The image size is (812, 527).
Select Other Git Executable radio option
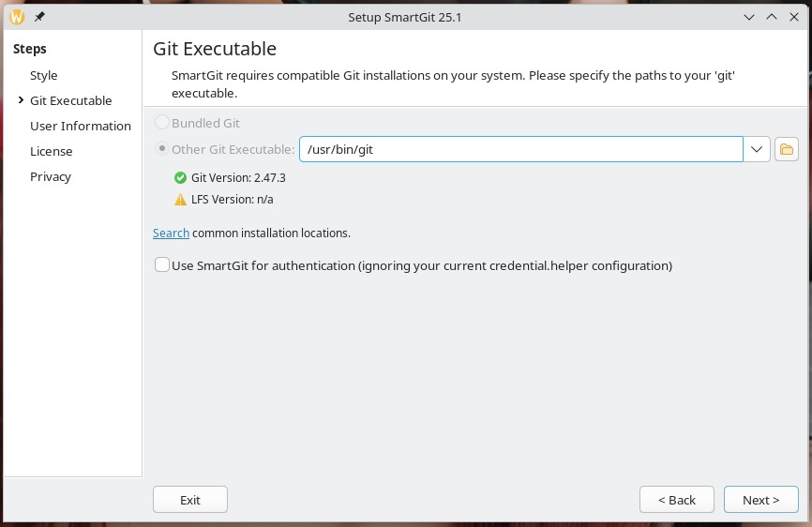click(x=162, y=149)
